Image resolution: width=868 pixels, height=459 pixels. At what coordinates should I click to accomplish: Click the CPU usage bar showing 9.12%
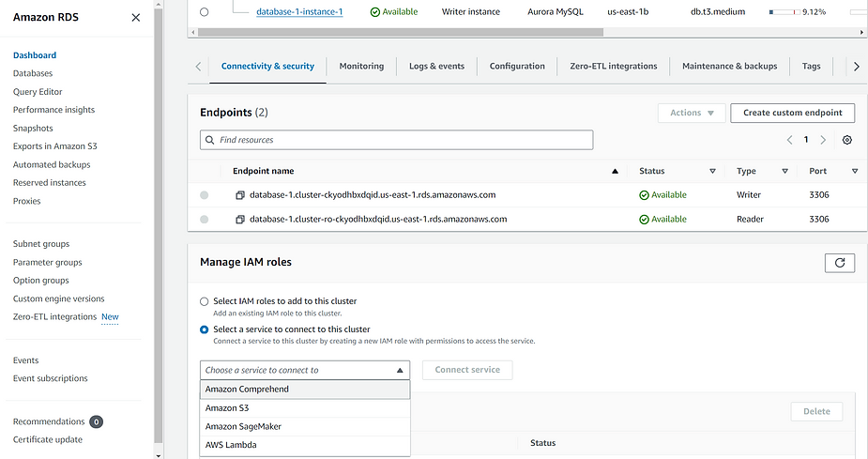point(784,11)
